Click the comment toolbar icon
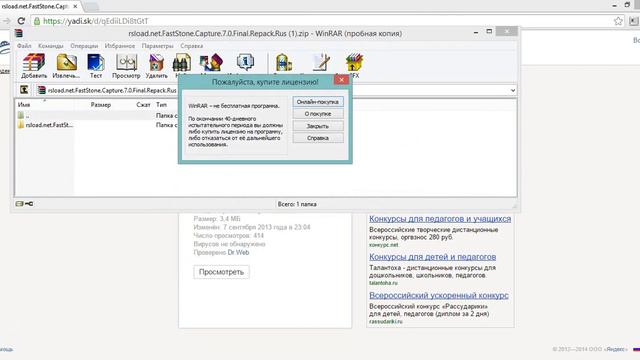 tap(321, 63)
